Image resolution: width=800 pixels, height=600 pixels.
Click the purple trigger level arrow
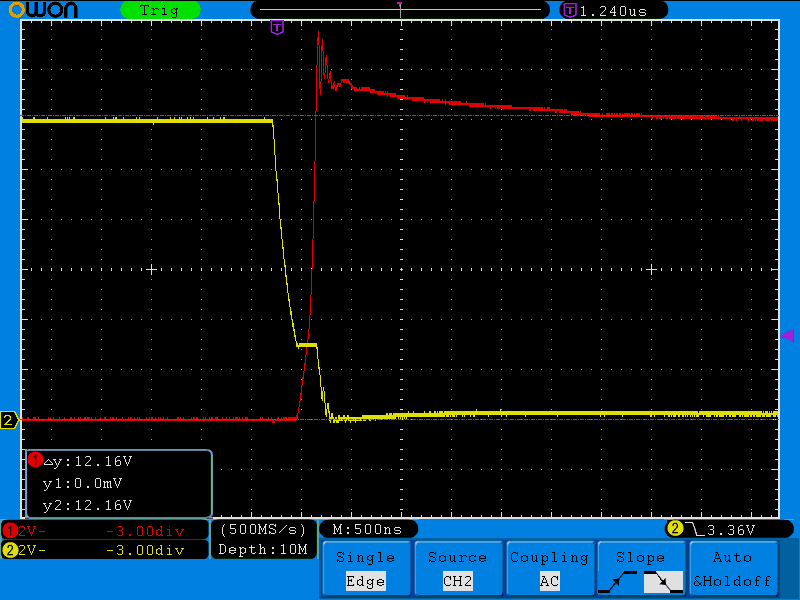point(787,335)
